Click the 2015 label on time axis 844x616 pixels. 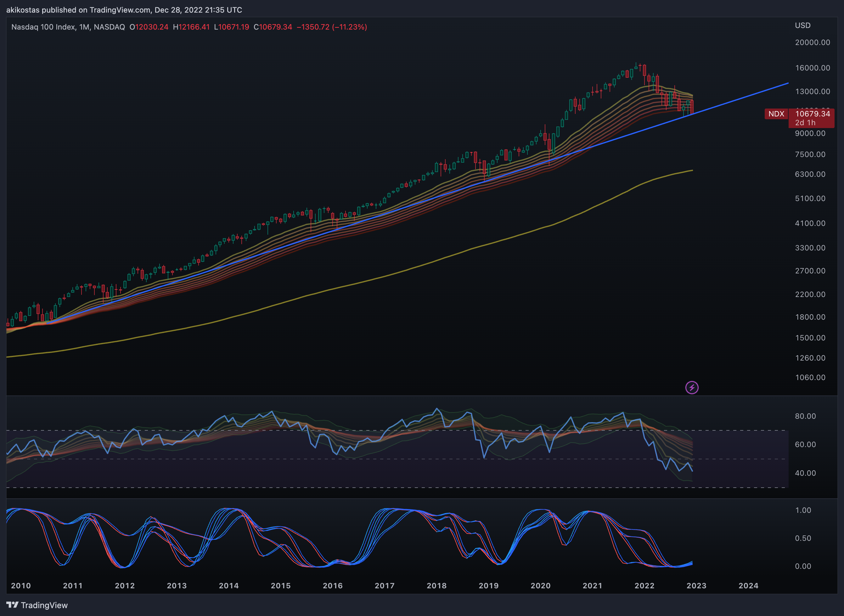pos(280,586)
